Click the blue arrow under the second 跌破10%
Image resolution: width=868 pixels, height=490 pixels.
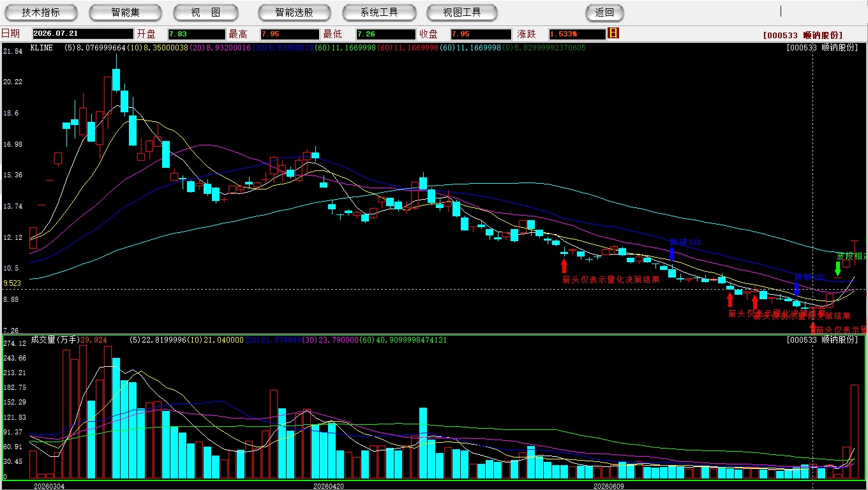click(x=797, y=288)
